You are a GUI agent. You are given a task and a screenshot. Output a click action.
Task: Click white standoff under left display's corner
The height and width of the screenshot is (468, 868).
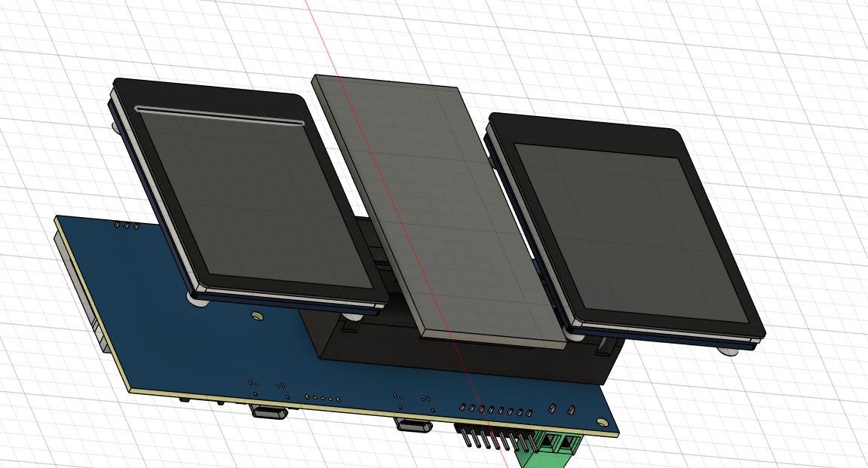click(198, 301)
